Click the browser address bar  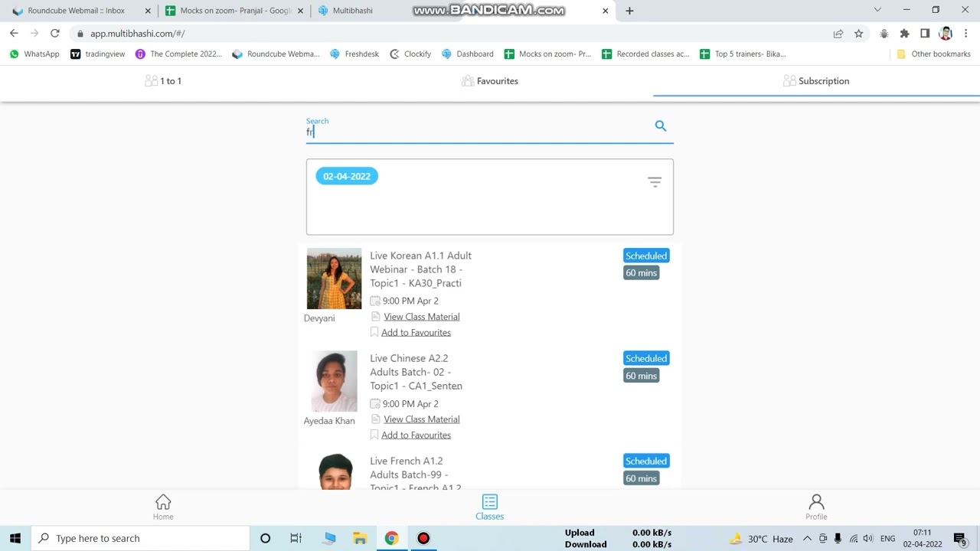(452, 34)
